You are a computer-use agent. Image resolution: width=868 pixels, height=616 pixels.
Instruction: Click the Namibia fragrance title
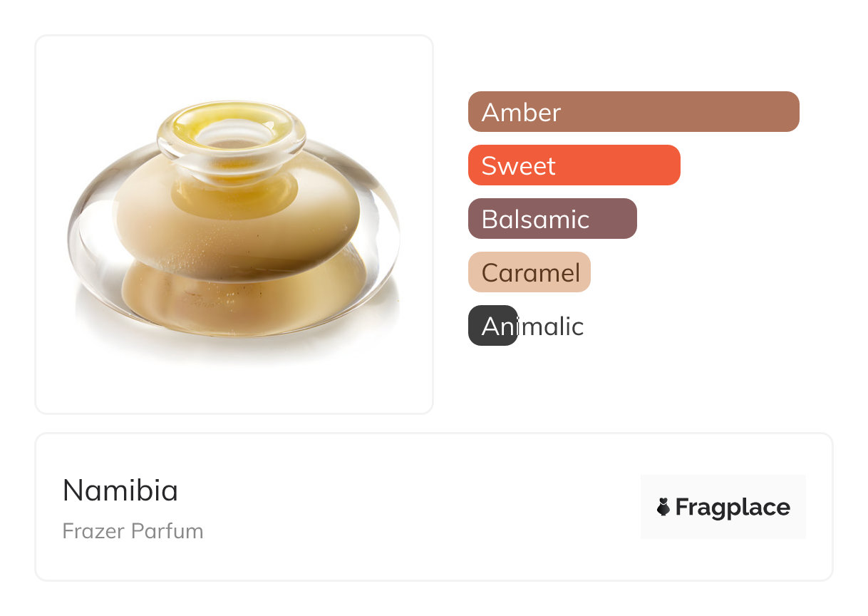120,490
